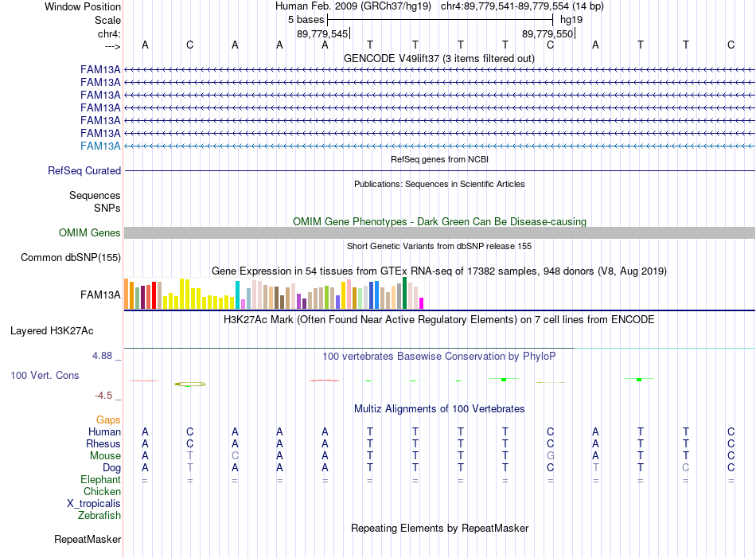756x558 pixels.
Task: Open the Common dbSNP(155) track label
Action: (x=71, y=258)
